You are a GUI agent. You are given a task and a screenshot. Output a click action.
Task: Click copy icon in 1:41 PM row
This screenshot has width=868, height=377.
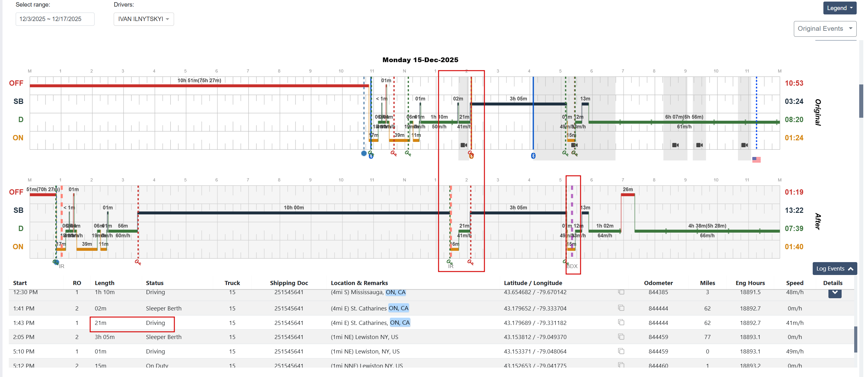[x=621, y=308]
